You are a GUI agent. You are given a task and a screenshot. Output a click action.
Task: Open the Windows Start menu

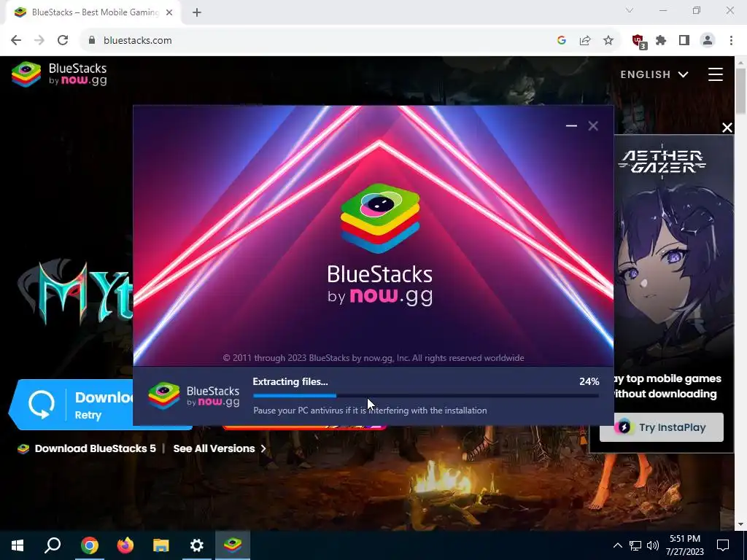point(18,545)
